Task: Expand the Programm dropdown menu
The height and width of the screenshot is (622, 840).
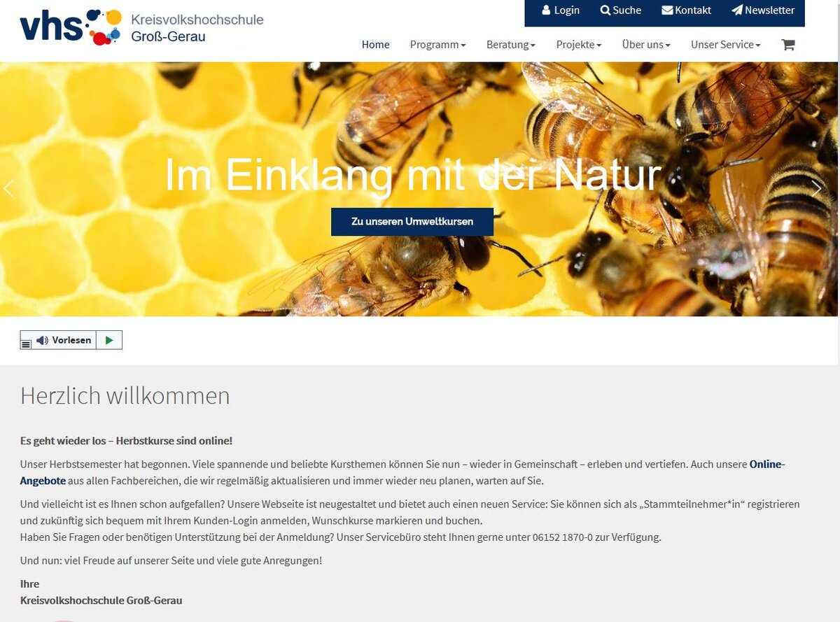Action: [437, 45]
